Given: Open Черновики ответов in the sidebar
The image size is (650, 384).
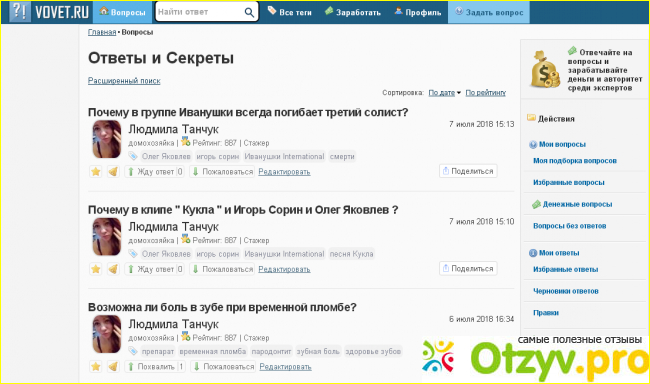Looking at the screenshot, I should pos(566,291).
